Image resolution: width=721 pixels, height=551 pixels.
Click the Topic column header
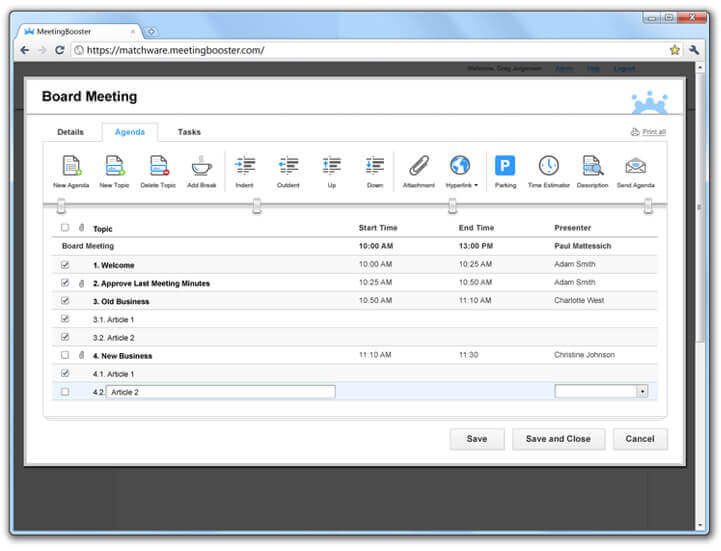click(103, 229)
